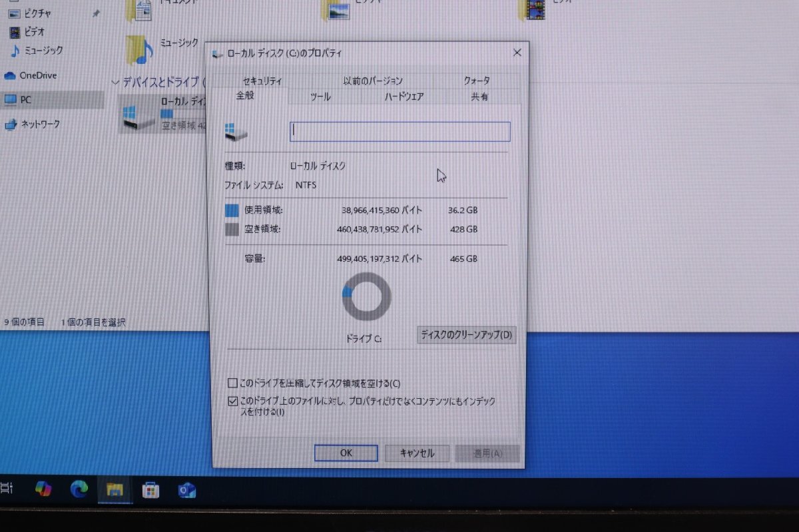This screenshot has width=799, height=532.
Task: Confirm with the OK button
Action: (x=346, y=453)
